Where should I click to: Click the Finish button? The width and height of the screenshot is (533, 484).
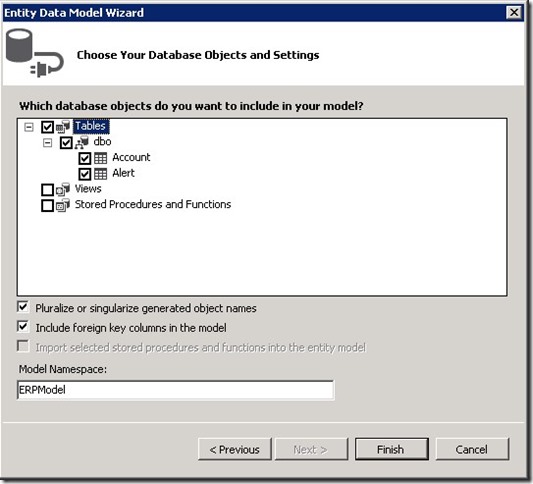[392, 449]
